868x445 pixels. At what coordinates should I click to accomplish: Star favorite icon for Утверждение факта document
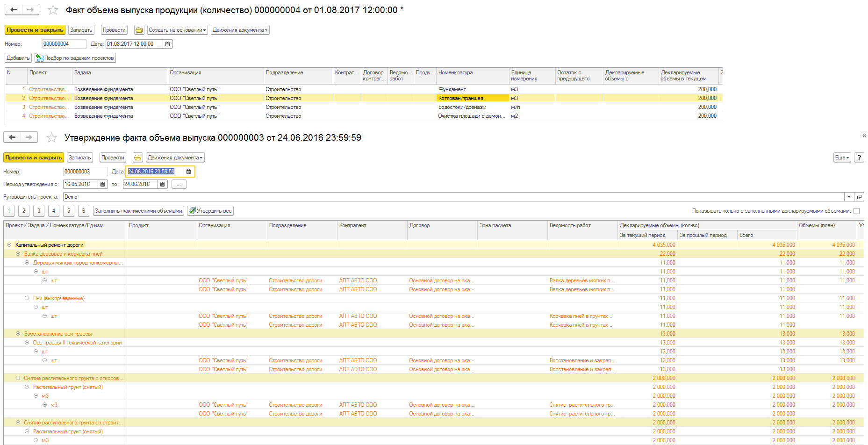coord(51,137)
